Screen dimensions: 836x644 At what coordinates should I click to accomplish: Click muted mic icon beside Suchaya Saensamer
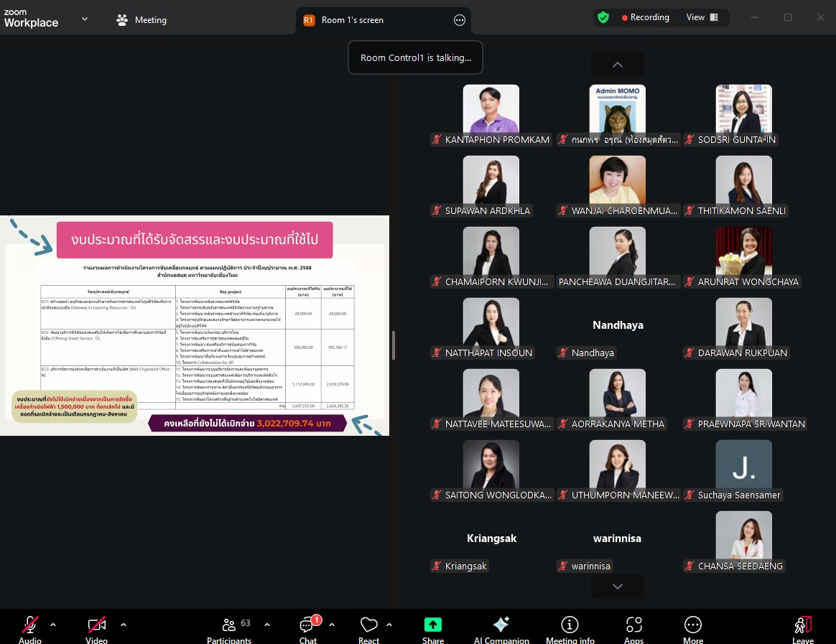(x=689, y=495)
